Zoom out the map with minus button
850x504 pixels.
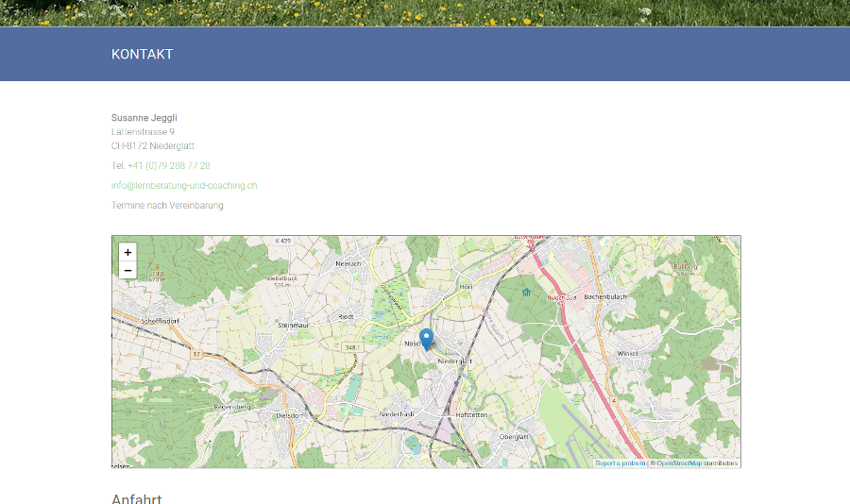click(x=127, y=270)
